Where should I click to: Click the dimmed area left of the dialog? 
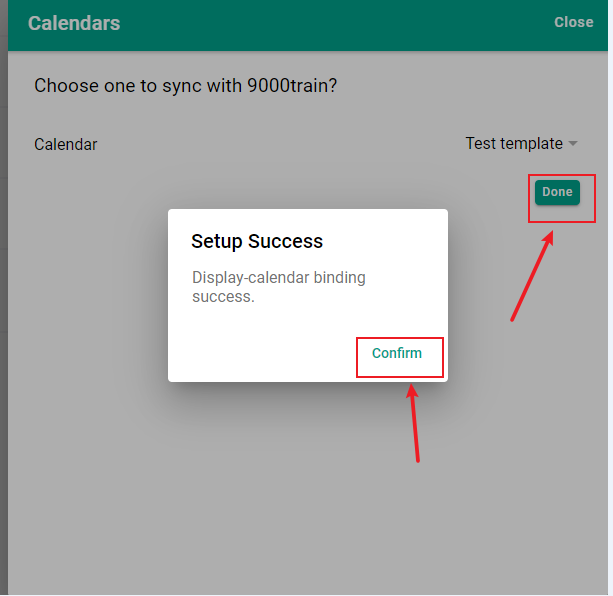88,295
